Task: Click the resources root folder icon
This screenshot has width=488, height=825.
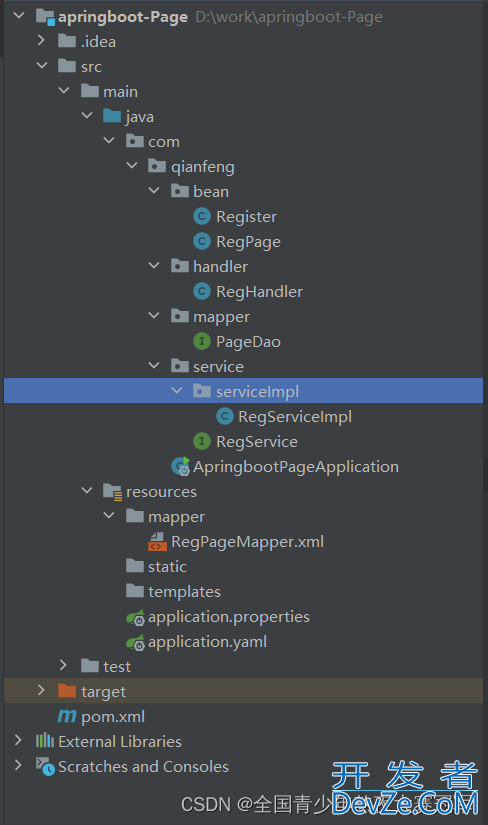Action: point(113,491)
